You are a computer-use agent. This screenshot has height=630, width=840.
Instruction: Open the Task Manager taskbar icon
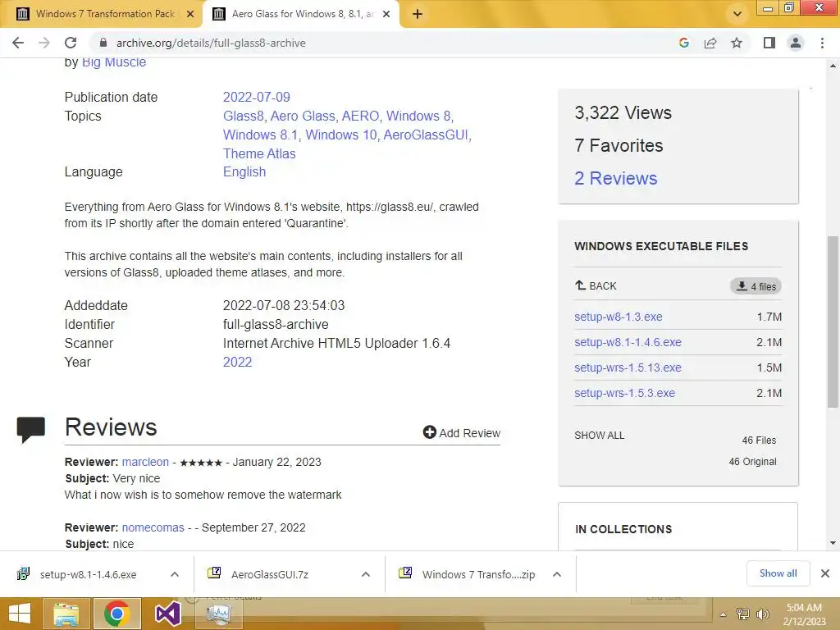(218, 614)
